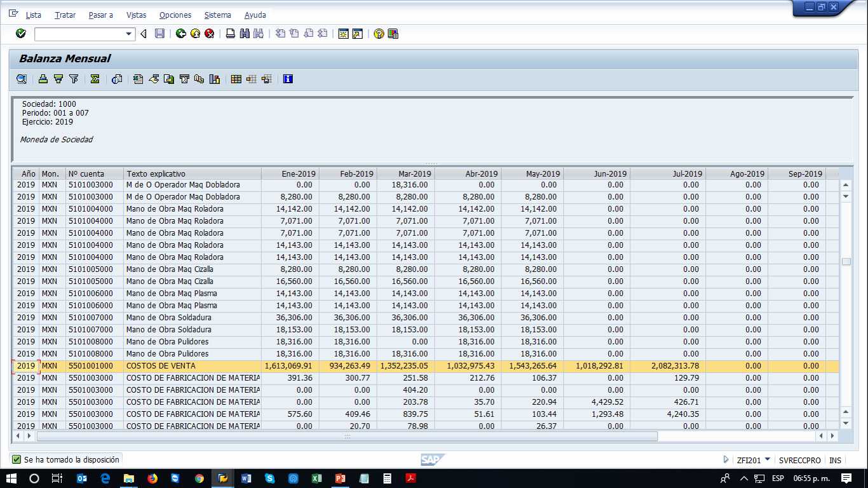
Task: Click the spreadsheet export icon
Action: (x=139, y=79)
